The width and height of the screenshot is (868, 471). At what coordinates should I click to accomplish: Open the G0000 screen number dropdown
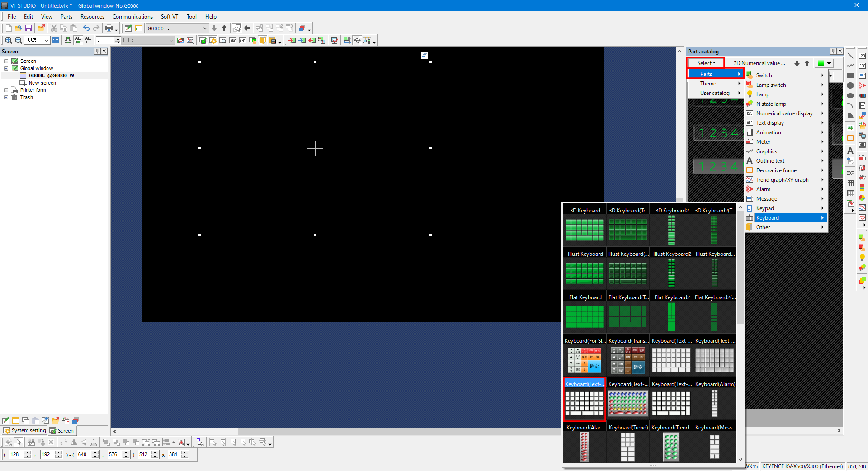point(204,28)
